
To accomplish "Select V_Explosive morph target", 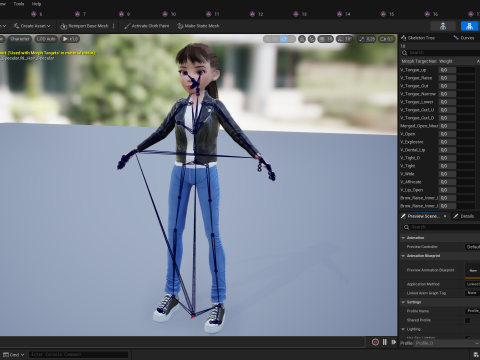I will pos(412,142).
